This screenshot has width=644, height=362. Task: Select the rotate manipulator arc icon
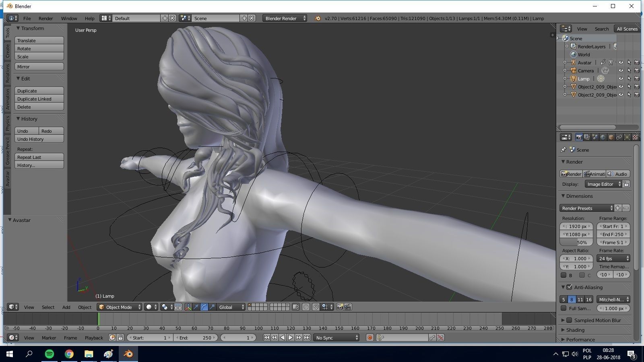(x=204, y=307)
